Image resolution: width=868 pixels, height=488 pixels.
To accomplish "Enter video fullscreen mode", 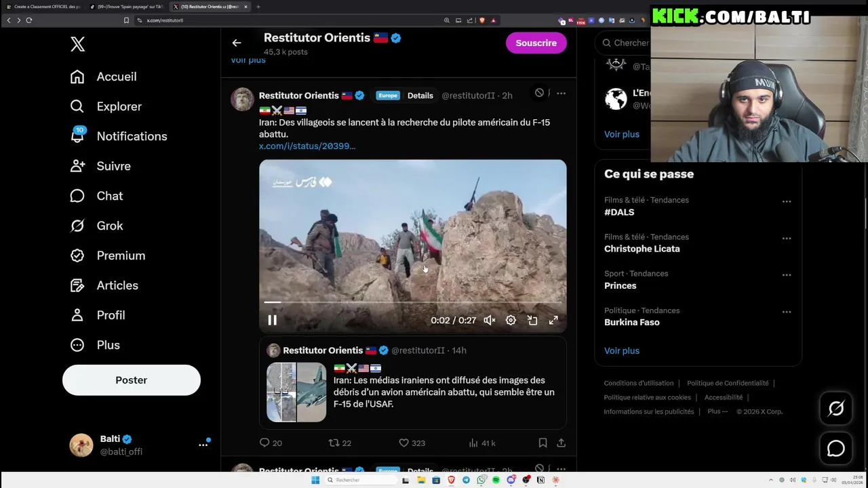I will pos(553,320).
